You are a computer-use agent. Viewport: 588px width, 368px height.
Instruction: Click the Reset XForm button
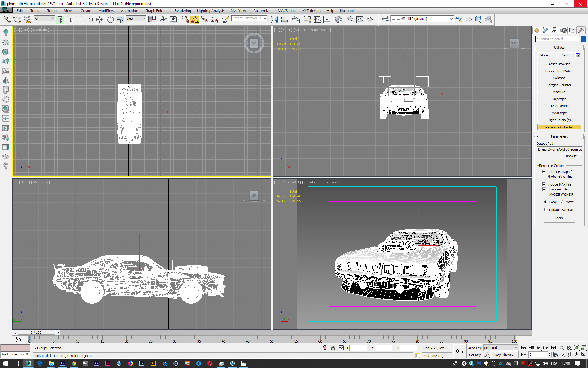click(559, 106)
